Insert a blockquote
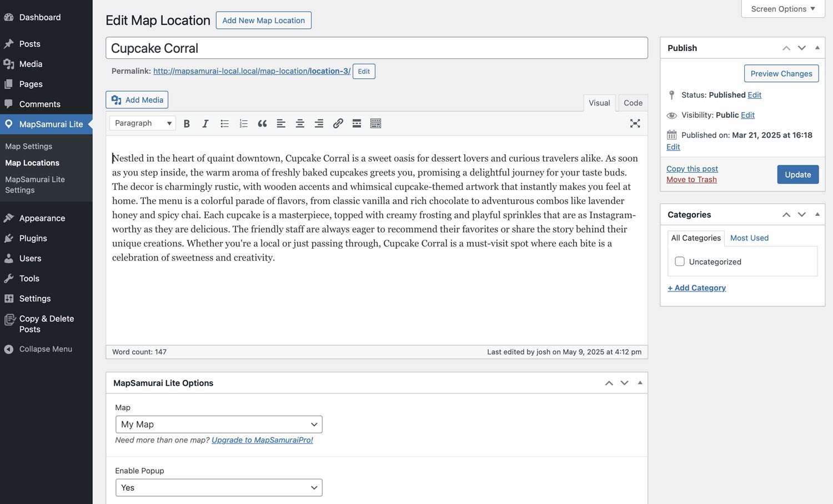The width and height of the screenshot is (833, 504). click(x=262, y=123)
